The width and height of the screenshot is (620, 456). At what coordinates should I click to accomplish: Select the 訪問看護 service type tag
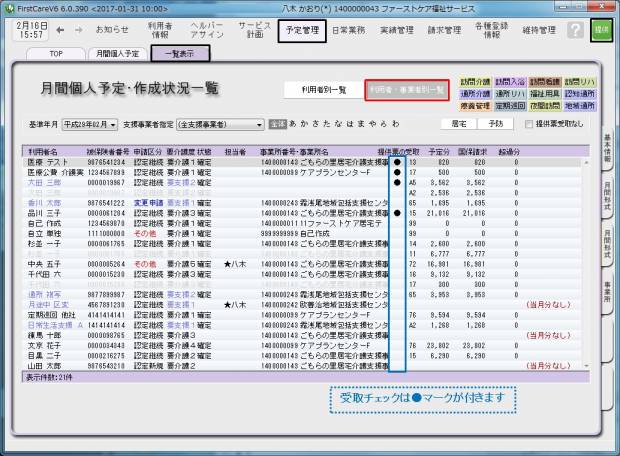[x=544, y=82]
